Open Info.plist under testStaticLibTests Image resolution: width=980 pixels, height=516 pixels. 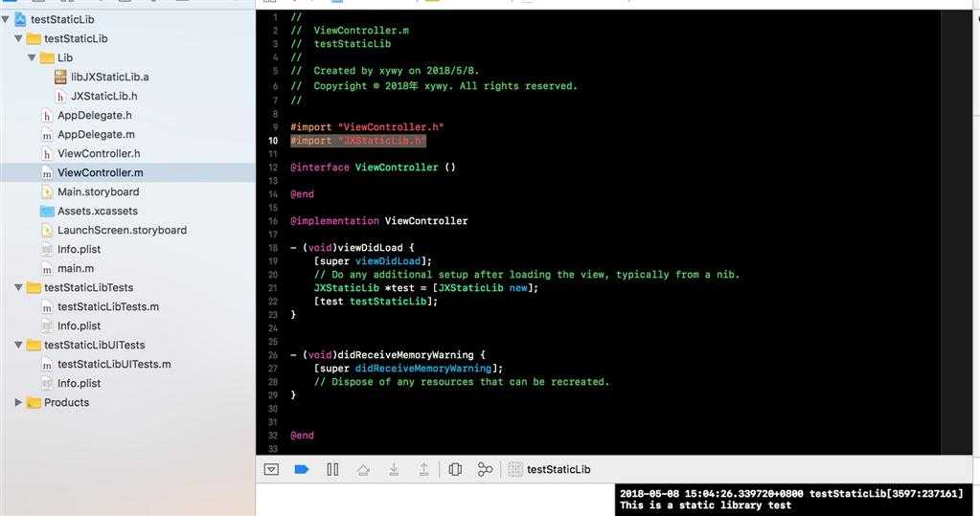tap(79, 326)
